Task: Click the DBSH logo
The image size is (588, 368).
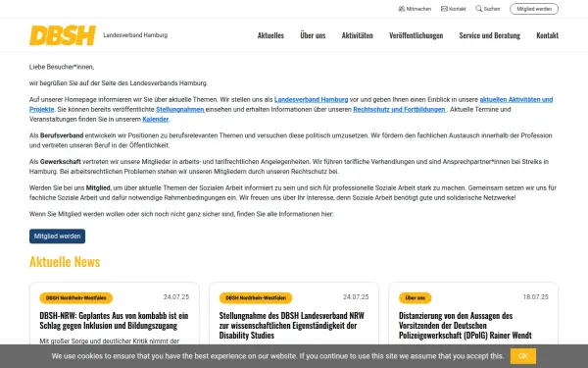Action: (63, 35)
